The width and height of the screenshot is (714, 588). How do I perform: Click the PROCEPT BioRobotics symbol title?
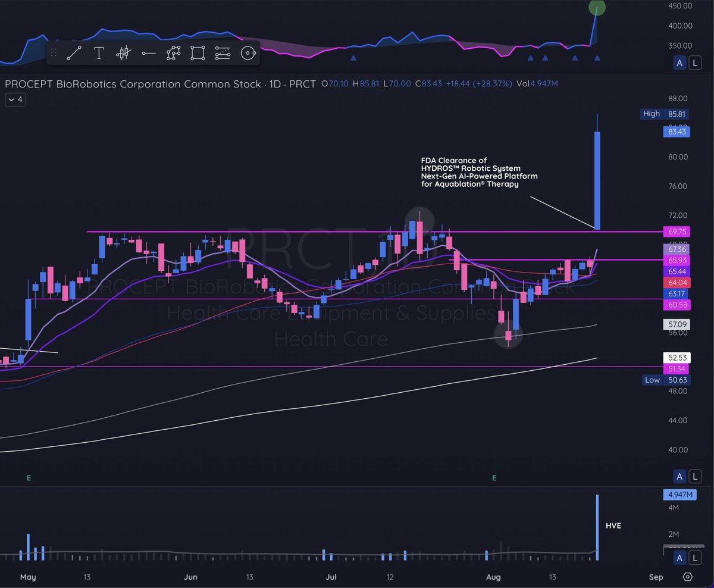(x=133, y=84)
